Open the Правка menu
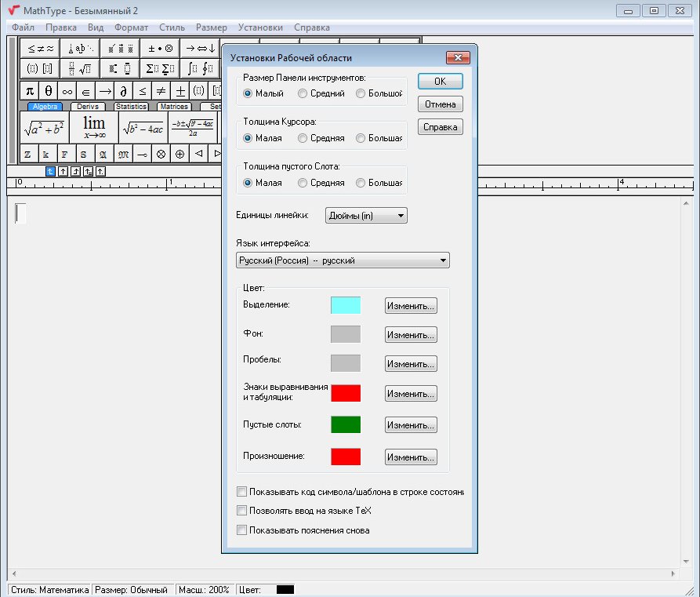This screenshot has width=700, height=597. (x=60, y=27)
